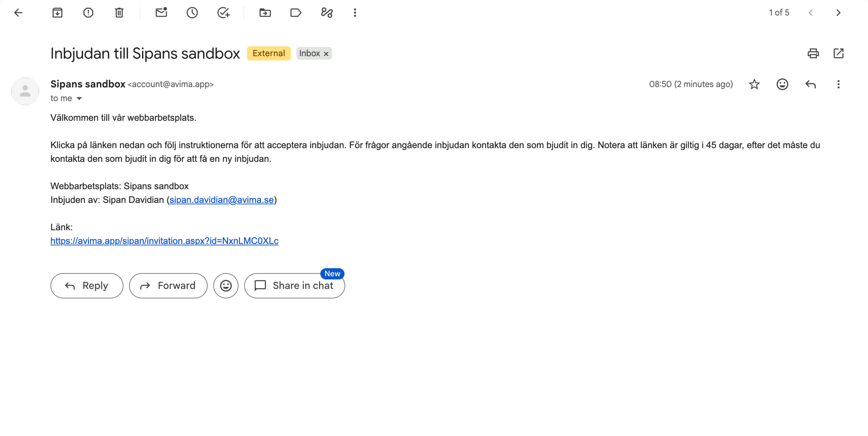Report this email as spam
This screenshot has height=436, width=868.
pyautogui.click(x=88, y=13)
